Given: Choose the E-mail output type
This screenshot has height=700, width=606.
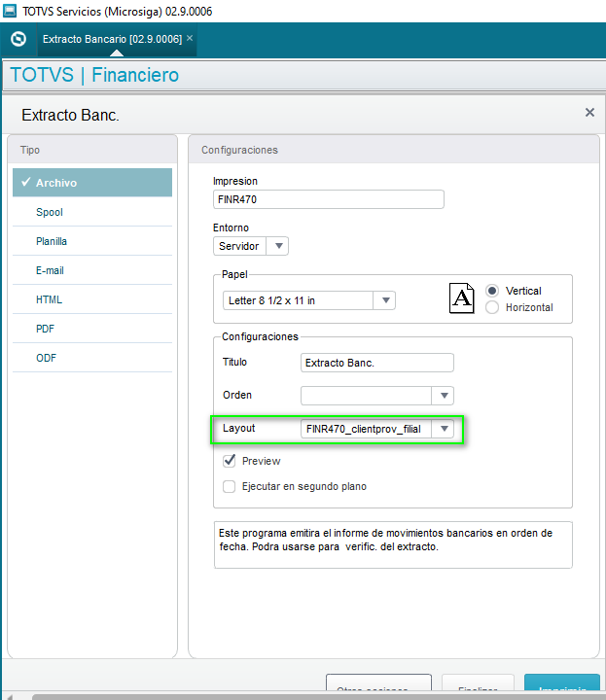Looking at the screenshot, I should click(x=92, y=270).
